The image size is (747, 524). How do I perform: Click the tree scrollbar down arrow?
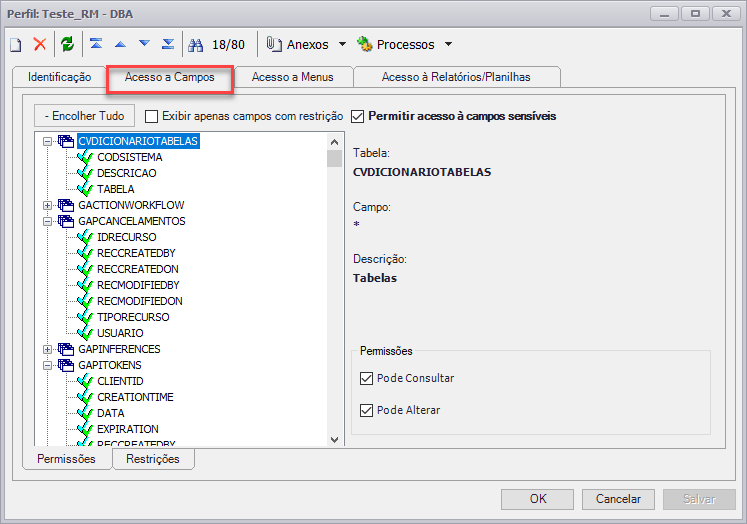(x=334, y=440)
